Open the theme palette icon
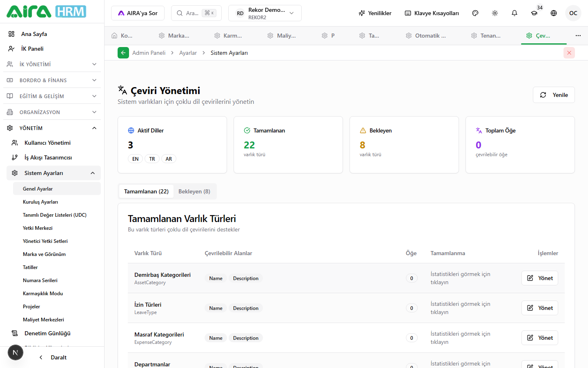 (475, 13)
